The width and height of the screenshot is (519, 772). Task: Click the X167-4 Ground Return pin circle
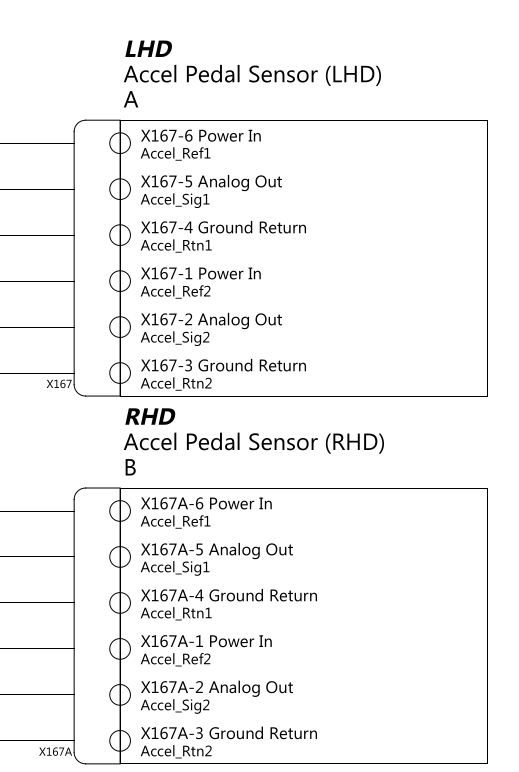click(x=120, y=235)
